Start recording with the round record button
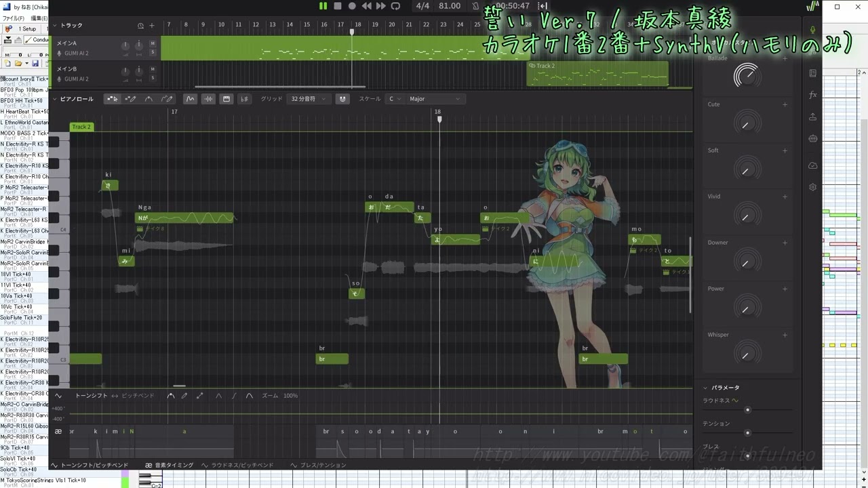Screen dimensions: 868x488 click(352, 6)
